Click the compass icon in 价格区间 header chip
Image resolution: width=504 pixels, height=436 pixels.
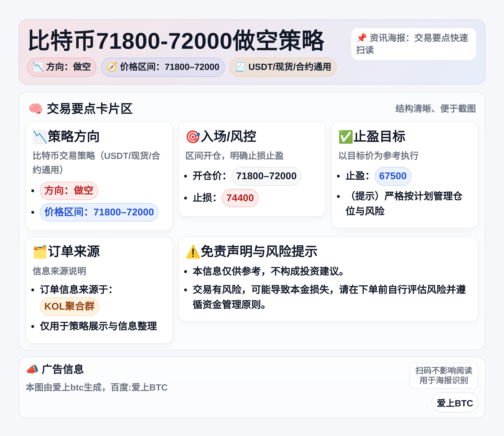point(112,67)
